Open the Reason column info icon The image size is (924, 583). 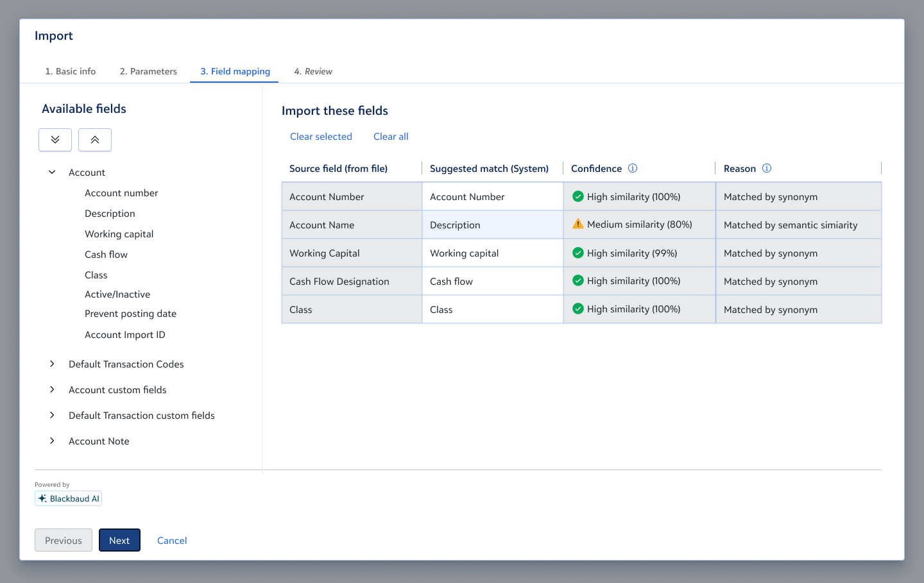(767, 168)
